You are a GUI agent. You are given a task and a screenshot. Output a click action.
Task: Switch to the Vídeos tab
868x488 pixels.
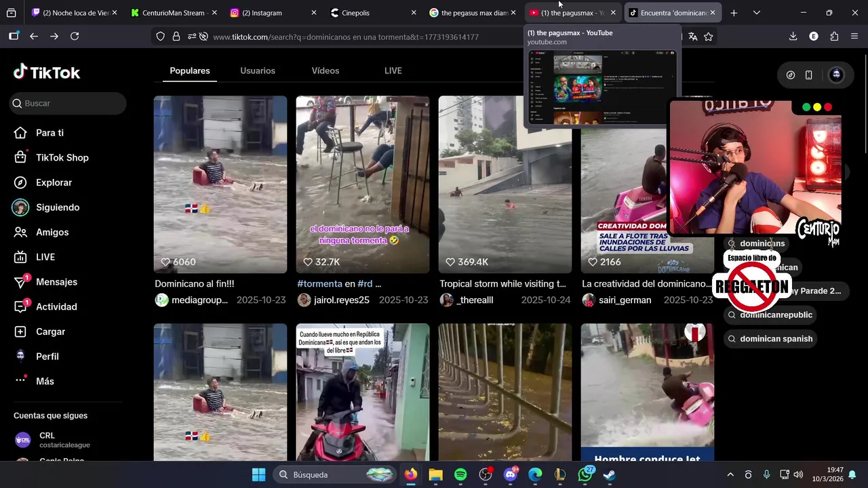[x=325, y=70]
